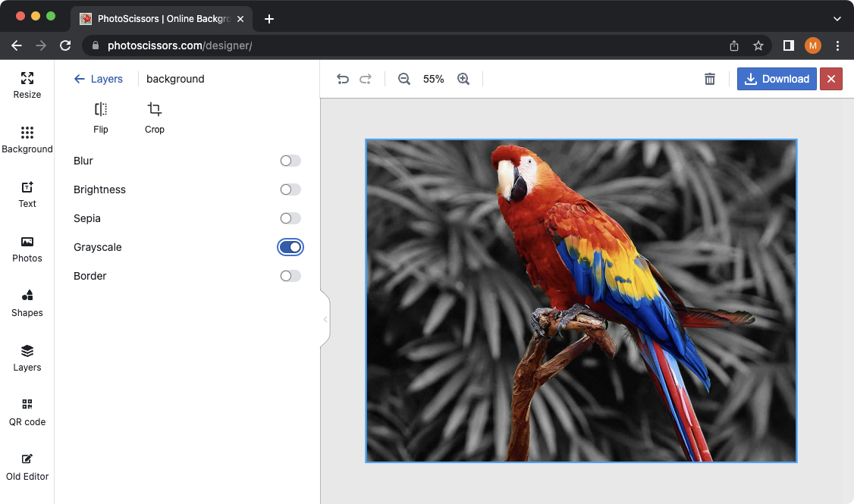Collapse the side panel with handle arrow

coord(325,319)
